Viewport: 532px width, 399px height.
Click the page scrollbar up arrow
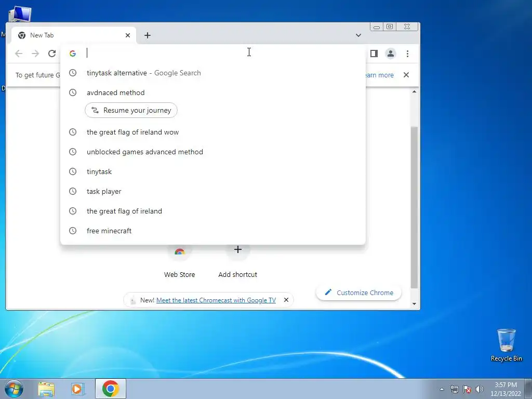pyautogui.click(x=414, y=91)
